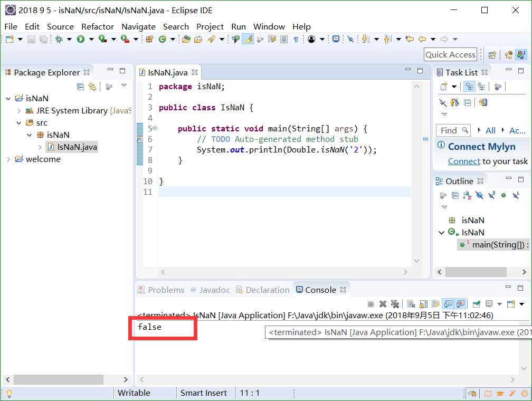532x401 pixels.
Task: Switch to the Declaration tab
Action: pyautogui.click(x=263, y=290)
